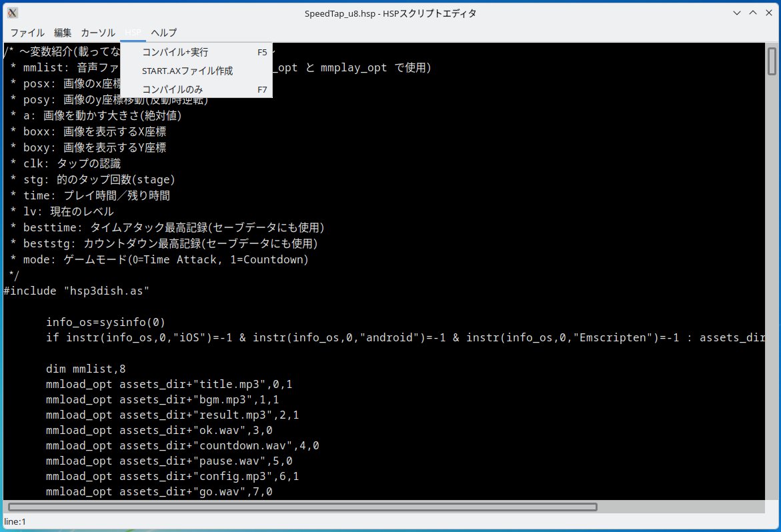Click the lv: 現在のレベル comment line
Image resolution: width=781 pixels, height=532 pixels.
click(x=62, y=211)
